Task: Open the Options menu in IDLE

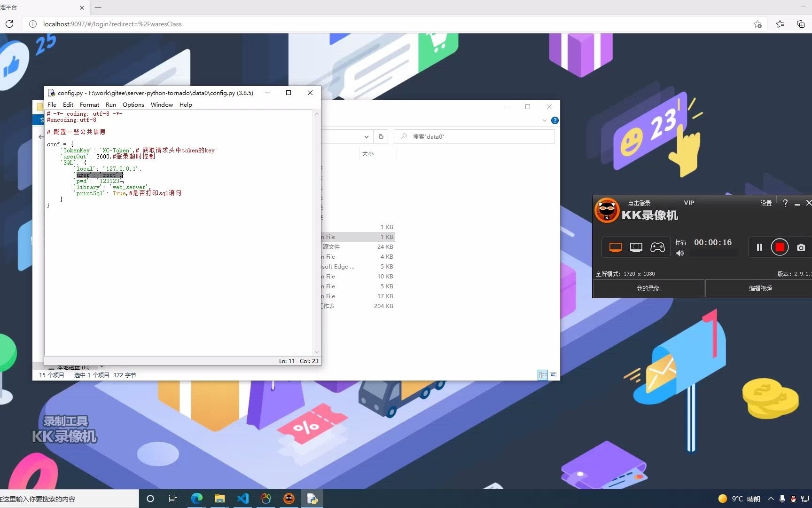Action: [x=133, y=105]
